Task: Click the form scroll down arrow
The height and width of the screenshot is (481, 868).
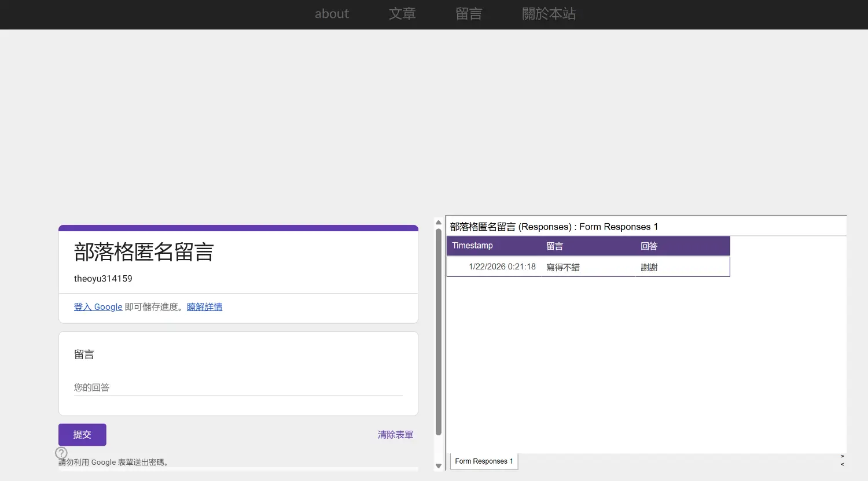Action: [438, 466]
